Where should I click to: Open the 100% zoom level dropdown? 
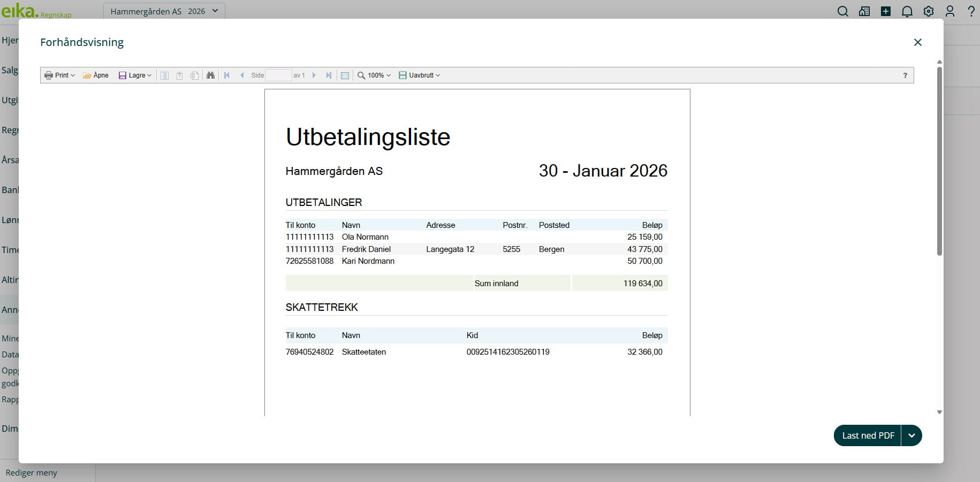click(x=374, y=75)
